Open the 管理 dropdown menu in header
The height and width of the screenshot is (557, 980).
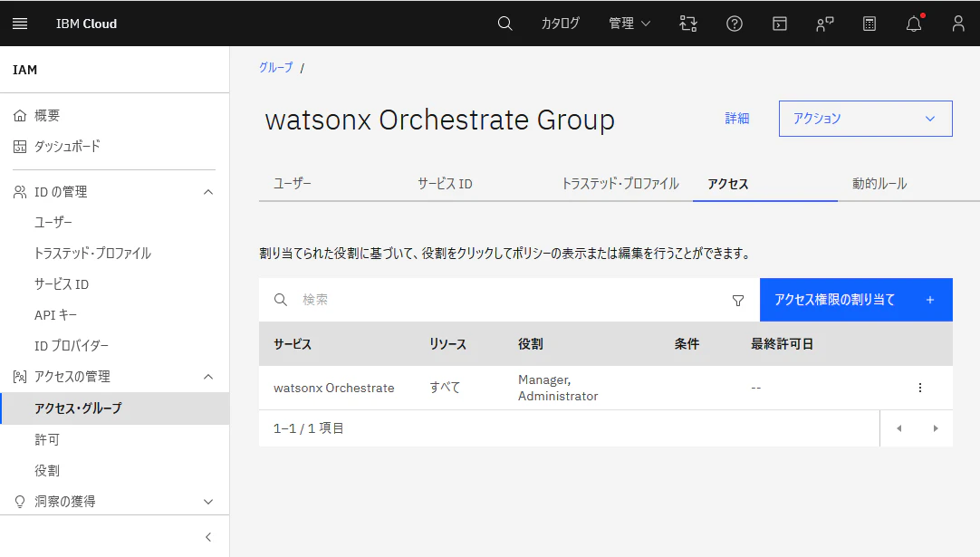pyautogui.click(x=629, y=24)
